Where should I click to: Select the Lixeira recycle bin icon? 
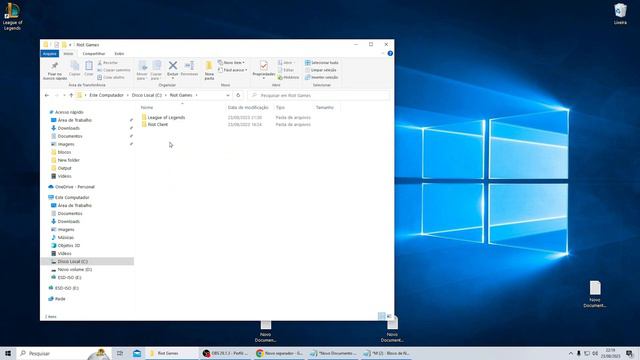pos(620,14)
